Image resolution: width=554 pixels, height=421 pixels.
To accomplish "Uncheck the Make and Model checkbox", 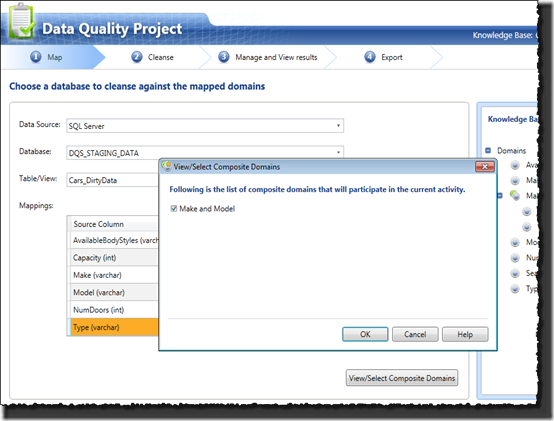I will tap(173, 209).
